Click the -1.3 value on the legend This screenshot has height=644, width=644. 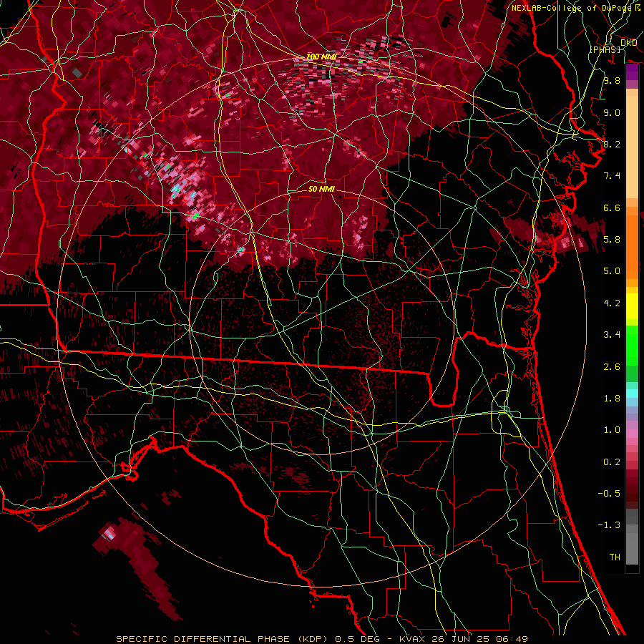coord(609,525)
